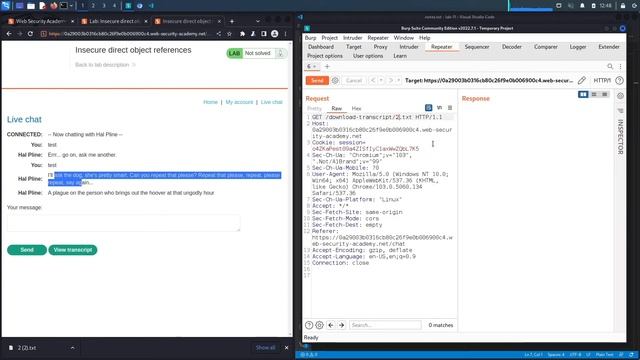Open browser profile avatar icon
The height and width of the screenshot is (360, 640).
coord(275,34)
